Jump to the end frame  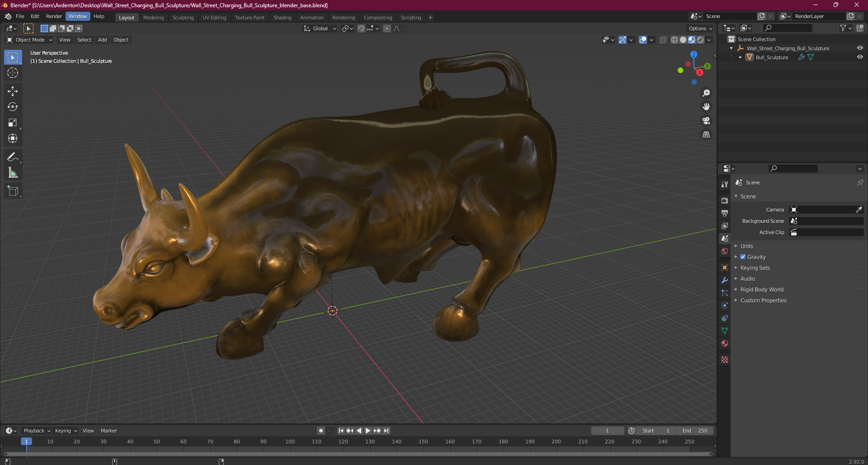386,431
